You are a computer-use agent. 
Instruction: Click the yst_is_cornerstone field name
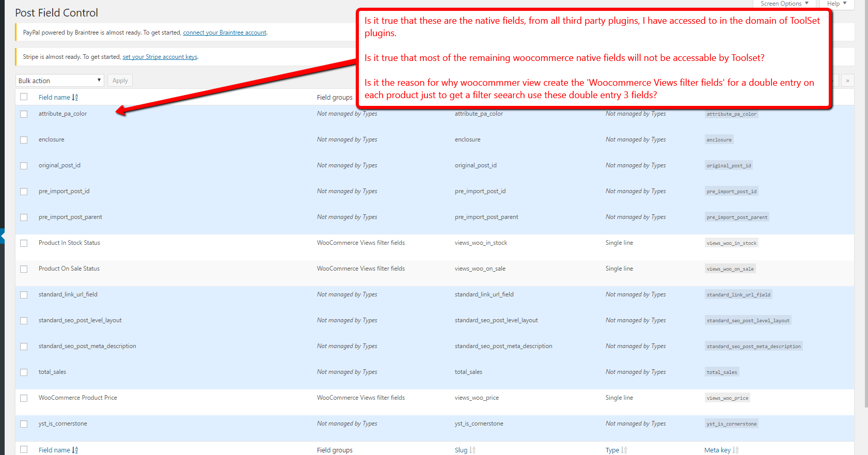click(x=63, y=423)
